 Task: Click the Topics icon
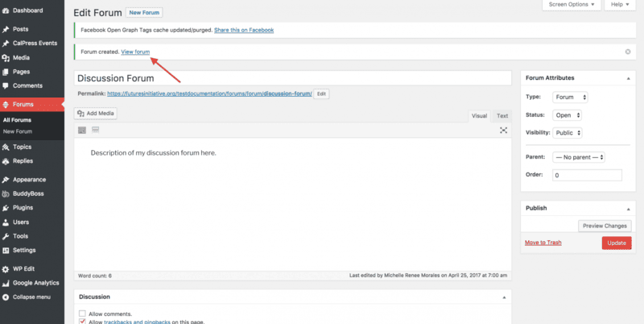point(6,147)
